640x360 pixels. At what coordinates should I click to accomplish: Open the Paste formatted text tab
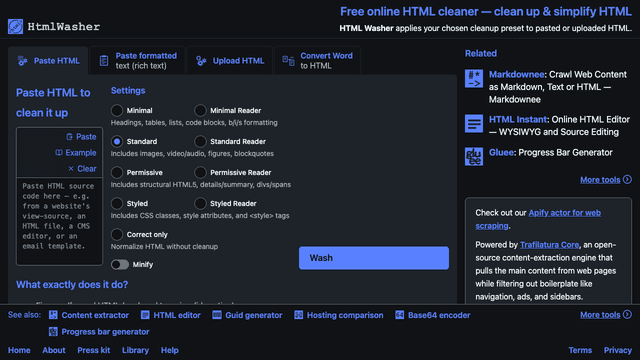coord(138,61)
